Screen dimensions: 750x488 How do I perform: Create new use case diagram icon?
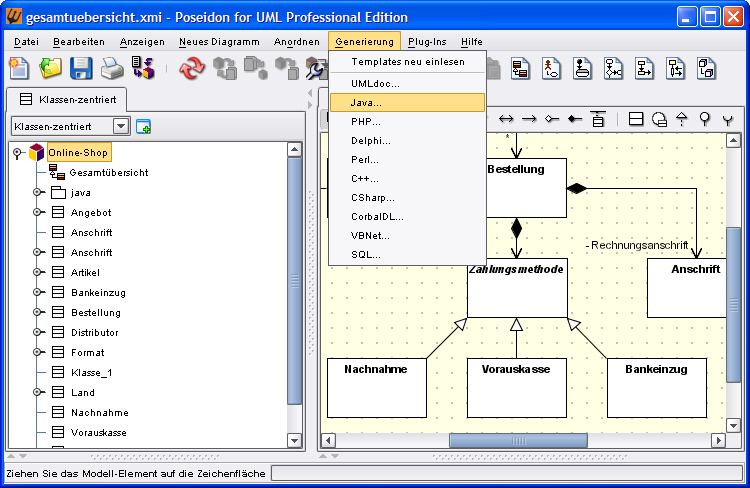[x=551, y=68]
